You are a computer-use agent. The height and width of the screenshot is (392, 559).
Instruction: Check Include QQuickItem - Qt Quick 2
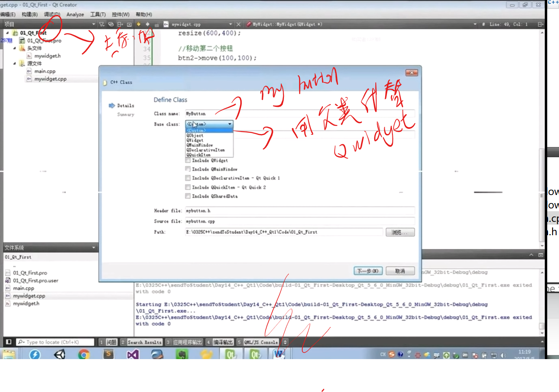(188, 187)
